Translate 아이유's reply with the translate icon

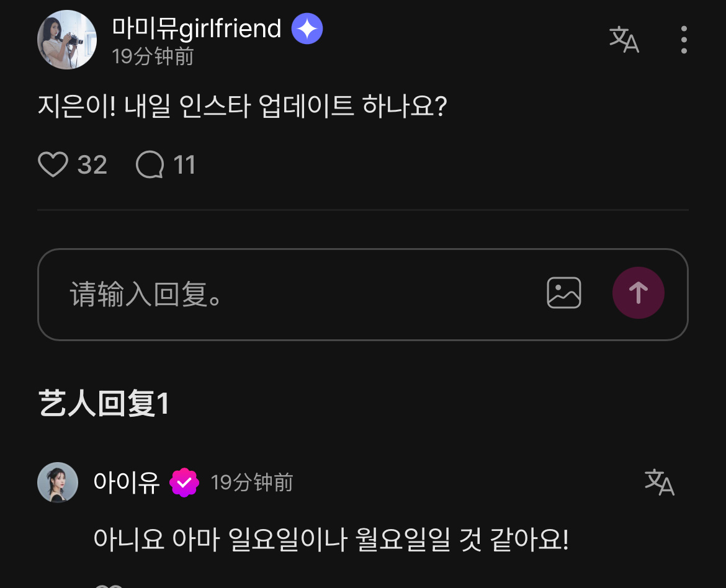[660, 482]
